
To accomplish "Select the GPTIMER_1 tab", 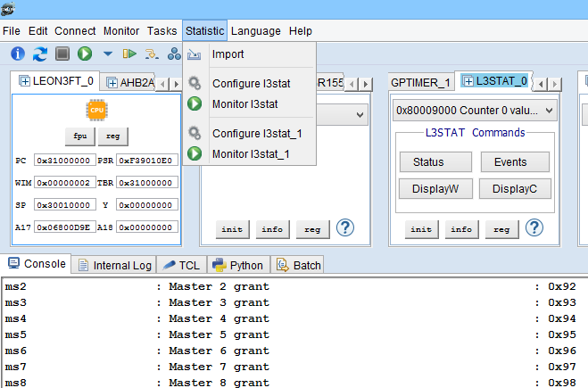I will (x=420, y=82).
